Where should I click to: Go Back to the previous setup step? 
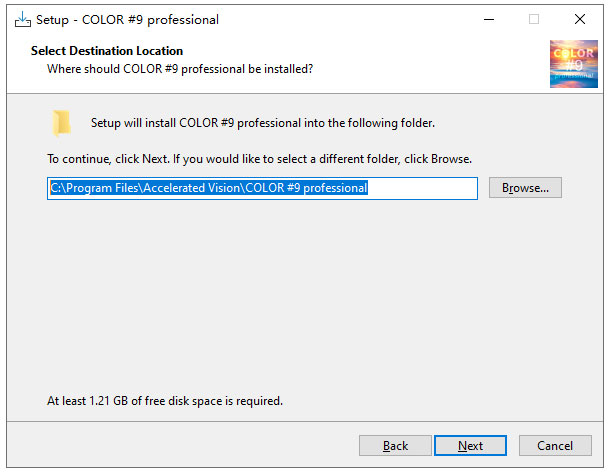click(x=395, y=445)
